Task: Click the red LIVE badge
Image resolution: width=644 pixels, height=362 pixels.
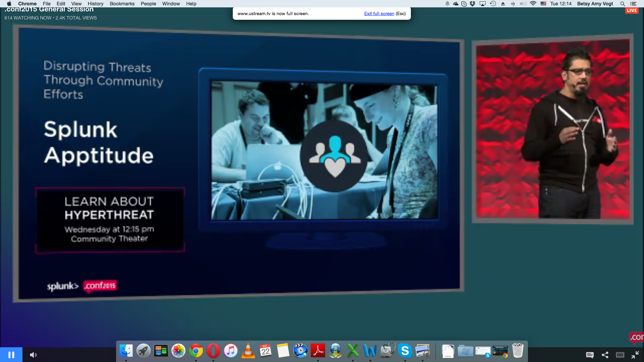Action: (x=632, y=10)
